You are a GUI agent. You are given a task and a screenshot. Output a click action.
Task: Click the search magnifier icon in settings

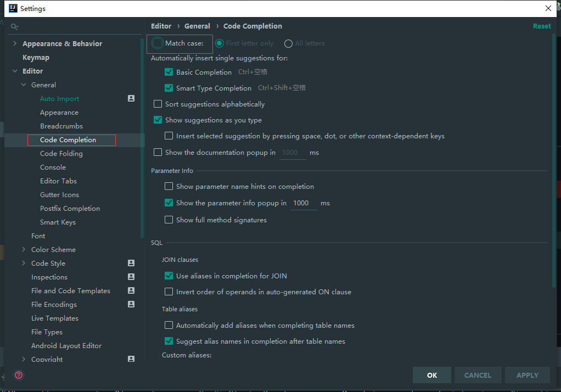(14, 26)
